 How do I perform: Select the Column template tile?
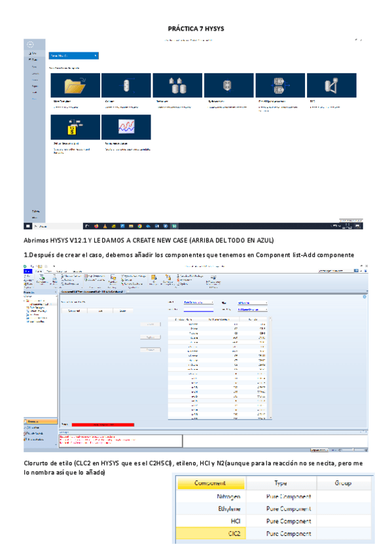coord(126,85)
